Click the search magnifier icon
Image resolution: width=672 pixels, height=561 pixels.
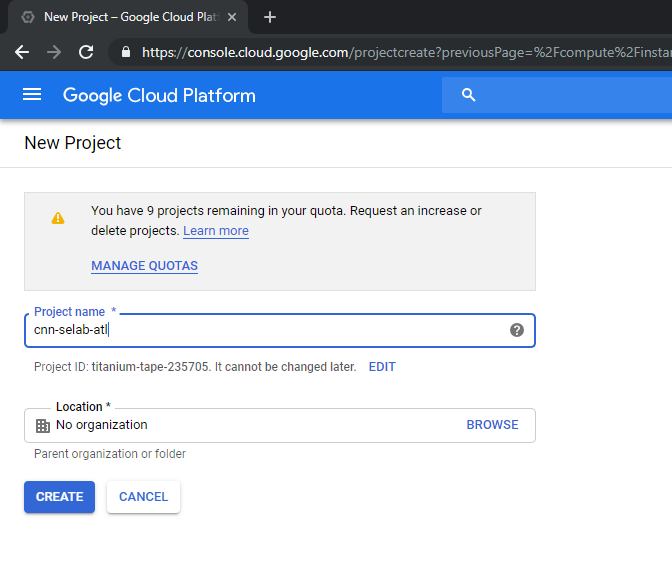468,95
